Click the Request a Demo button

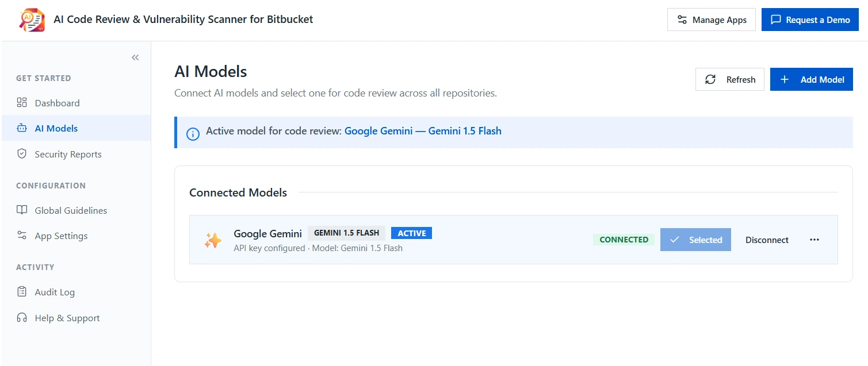pos(810,20)
